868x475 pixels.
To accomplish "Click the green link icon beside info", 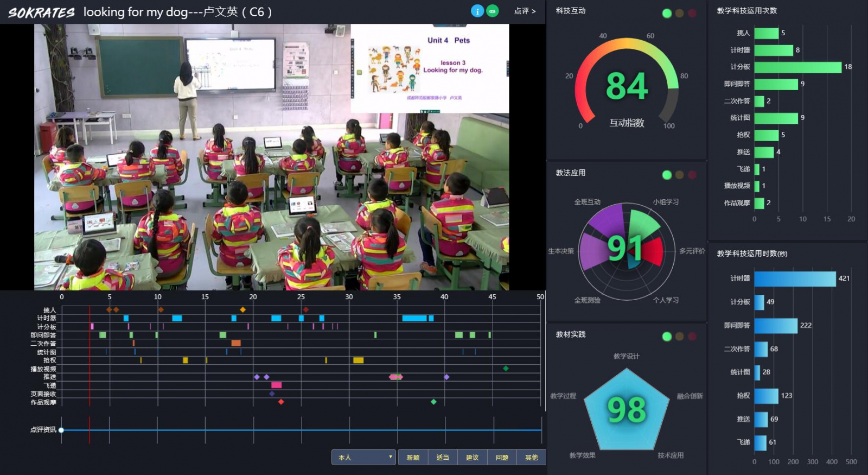I will 492,11.
